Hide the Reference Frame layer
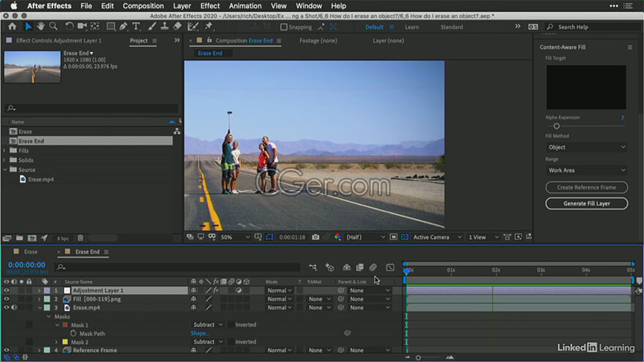Screen dimensions: 644x362 tap(6, 350)
